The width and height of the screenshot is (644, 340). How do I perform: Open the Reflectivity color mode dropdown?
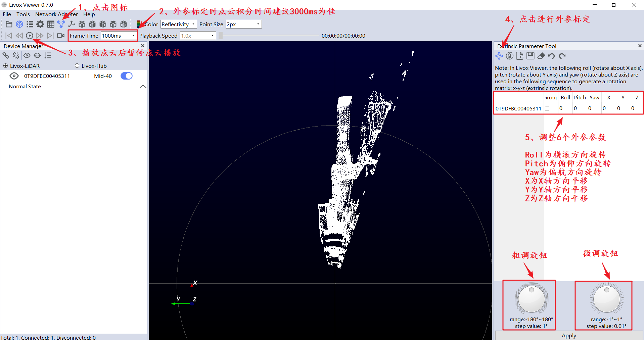pyautogui.click(x=178, y=24)
